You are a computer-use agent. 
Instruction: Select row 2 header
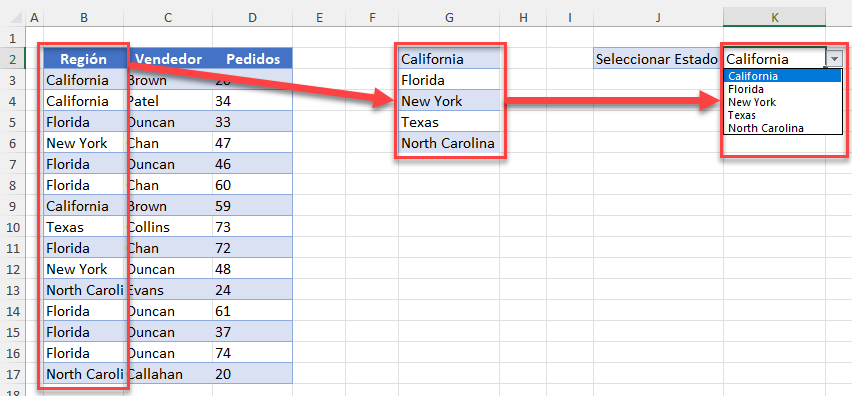tap(12, 59)
